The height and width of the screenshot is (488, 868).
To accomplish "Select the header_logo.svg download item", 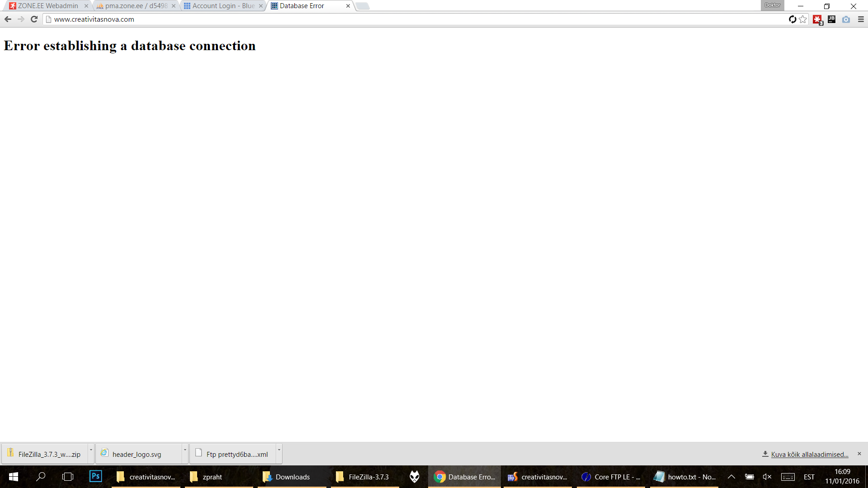I will (138, 454).
